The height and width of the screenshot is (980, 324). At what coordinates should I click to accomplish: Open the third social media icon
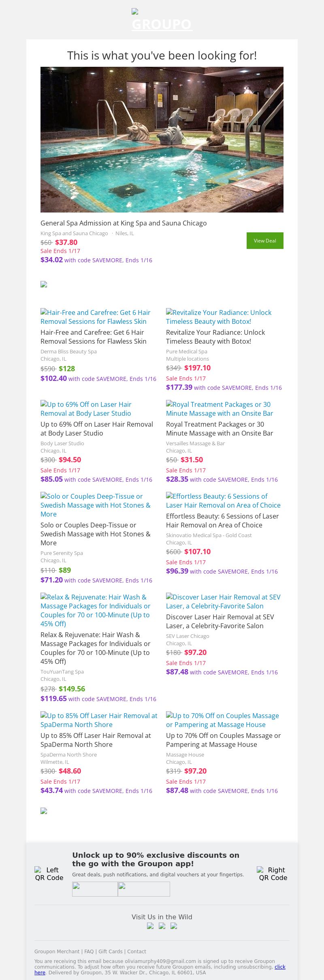pyautogui.click(x=174, y=926)
